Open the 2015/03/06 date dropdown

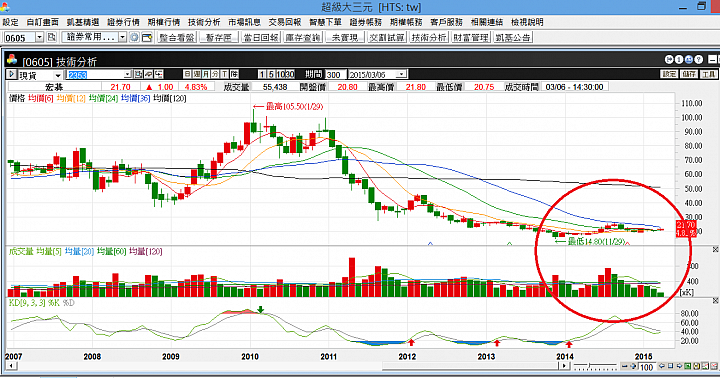coord(401,74)
